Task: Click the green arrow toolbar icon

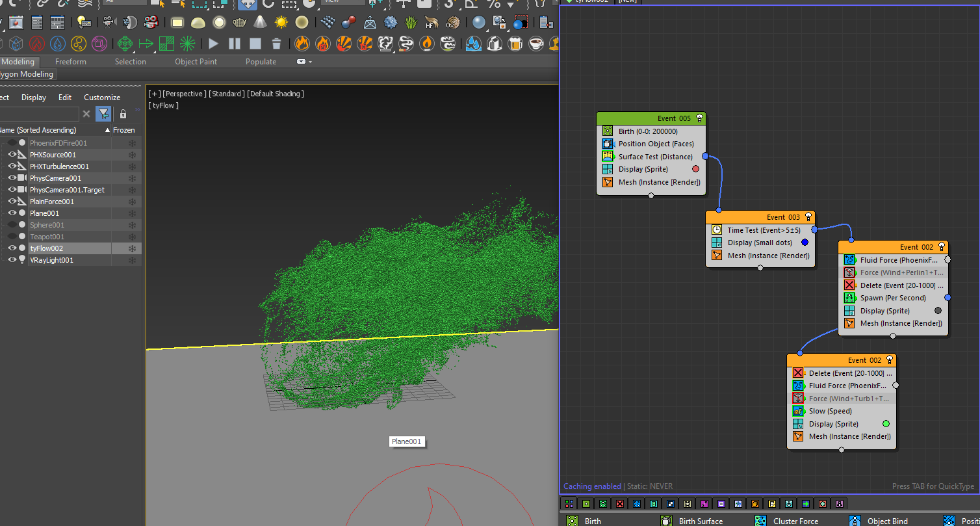Action: pos(146,44)
